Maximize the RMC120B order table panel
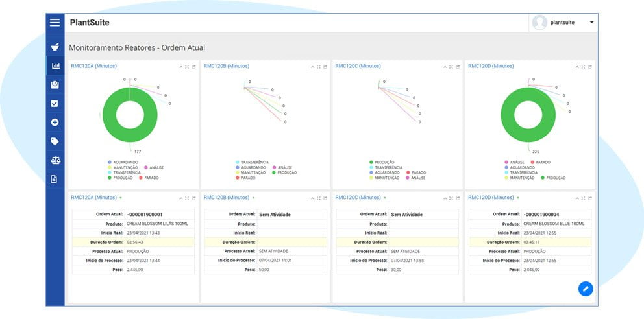Viewport: 644px width, 319px height. pyautogui.click(x=318, y=198)
